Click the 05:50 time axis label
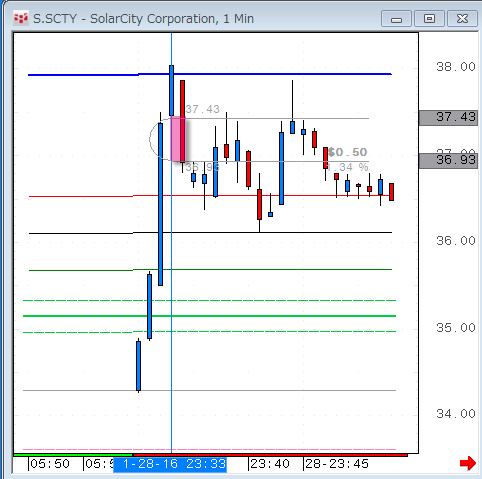 [50, 464]
